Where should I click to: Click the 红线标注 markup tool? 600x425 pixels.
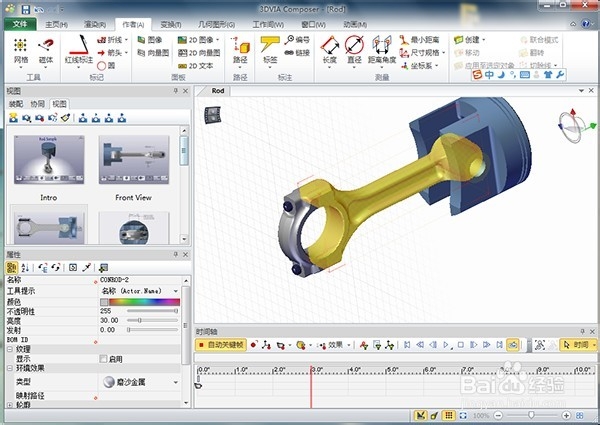(x=78, y=51)
